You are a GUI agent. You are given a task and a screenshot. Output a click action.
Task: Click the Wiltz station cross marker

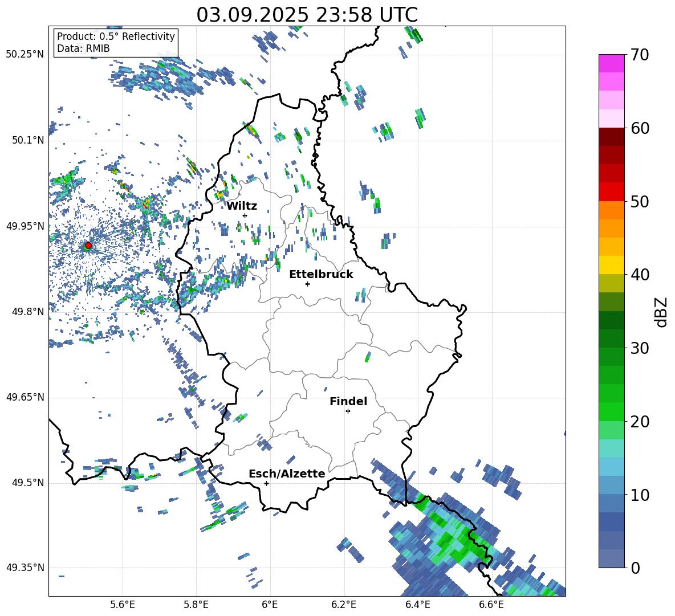(x=245, y=215)
